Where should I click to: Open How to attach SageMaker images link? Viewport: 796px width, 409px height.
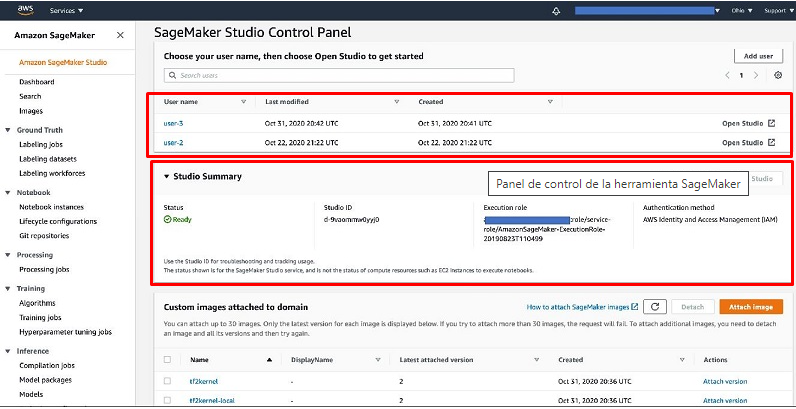click(x=582, y=307)
